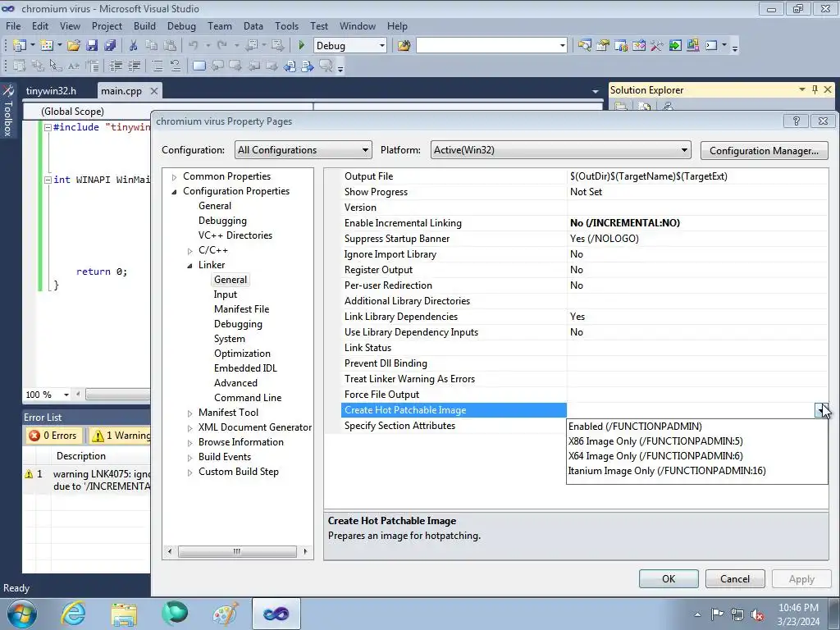The height and width of the screenshot is (630, 840).
Task: Expand the Manifest Tool node
Action: (x=189, y=413)
